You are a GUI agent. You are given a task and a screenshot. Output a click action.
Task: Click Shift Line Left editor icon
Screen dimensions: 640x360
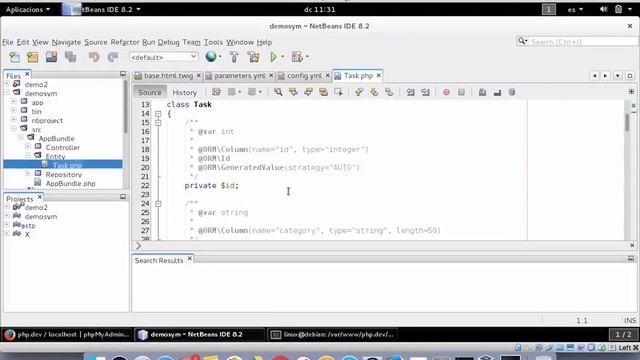[410, 92]
